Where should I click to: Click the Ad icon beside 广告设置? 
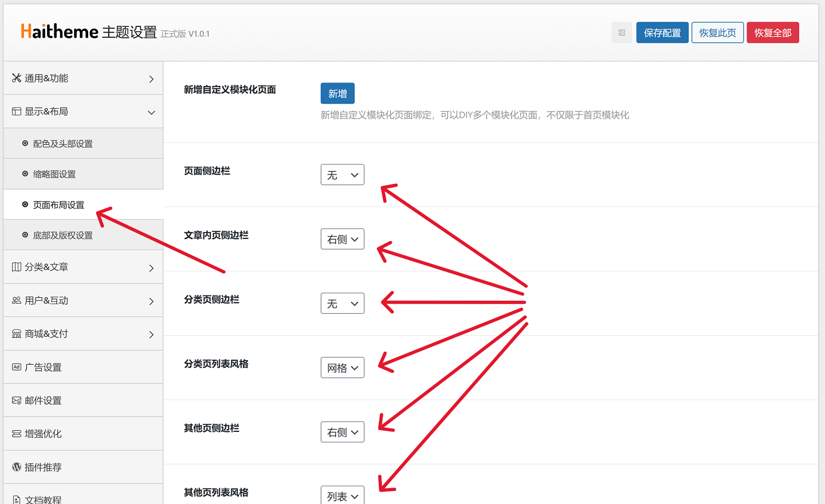tap(17, 367)
